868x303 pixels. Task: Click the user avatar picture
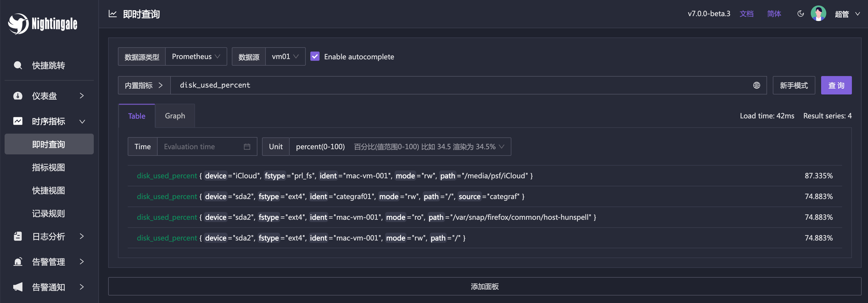[818, 14]
